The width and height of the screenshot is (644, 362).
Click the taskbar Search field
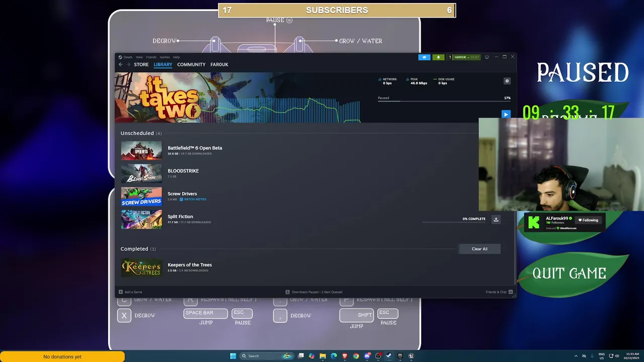point(267,356)
